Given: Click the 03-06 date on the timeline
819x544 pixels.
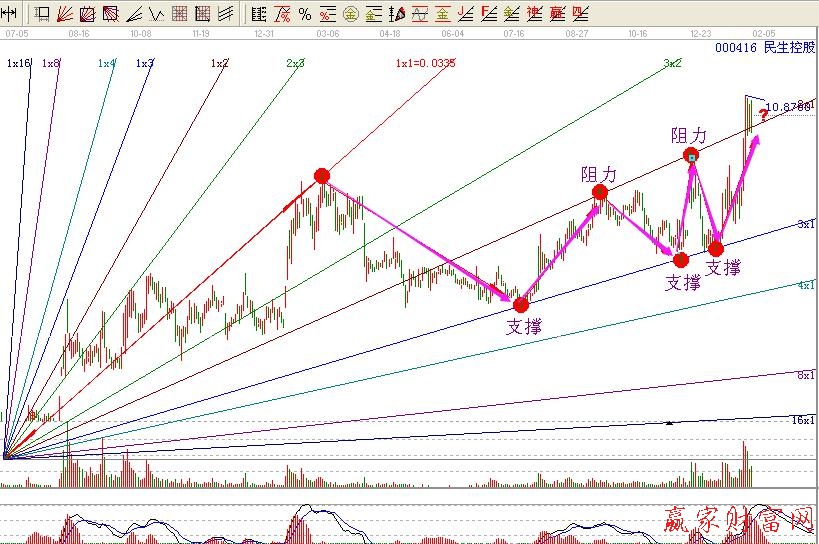Looking at the screenshot, I should (327, 33).
